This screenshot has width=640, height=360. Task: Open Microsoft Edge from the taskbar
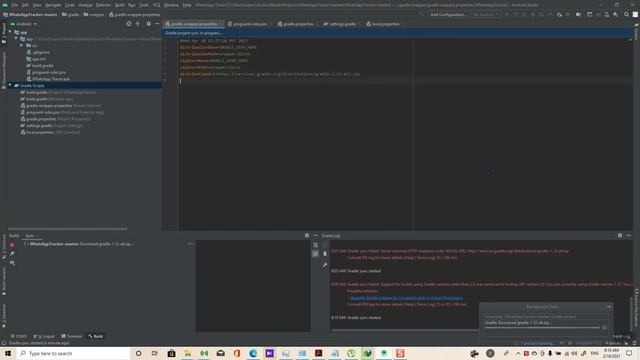(x=253, y=353)
